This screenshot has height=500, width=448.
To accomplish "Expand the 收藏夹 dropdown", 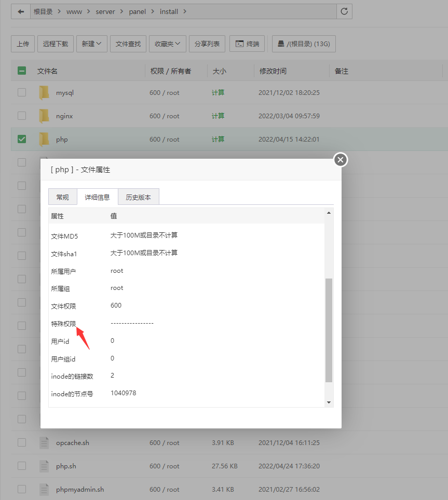I will pos(168,44).
